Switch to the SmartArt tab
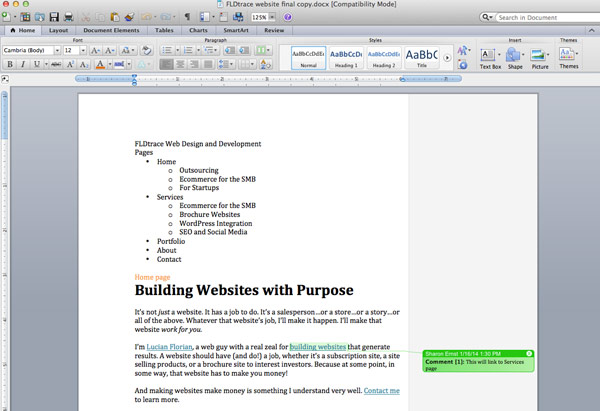This screenshot has height=411, width=600. pyautogui.click(x=236, y=30)
